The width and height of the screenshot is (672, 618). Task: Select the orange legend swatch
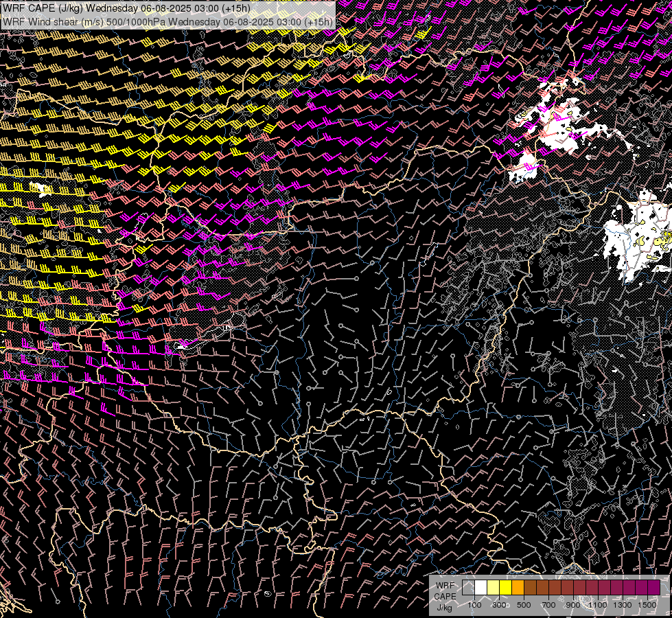point(518,588)
